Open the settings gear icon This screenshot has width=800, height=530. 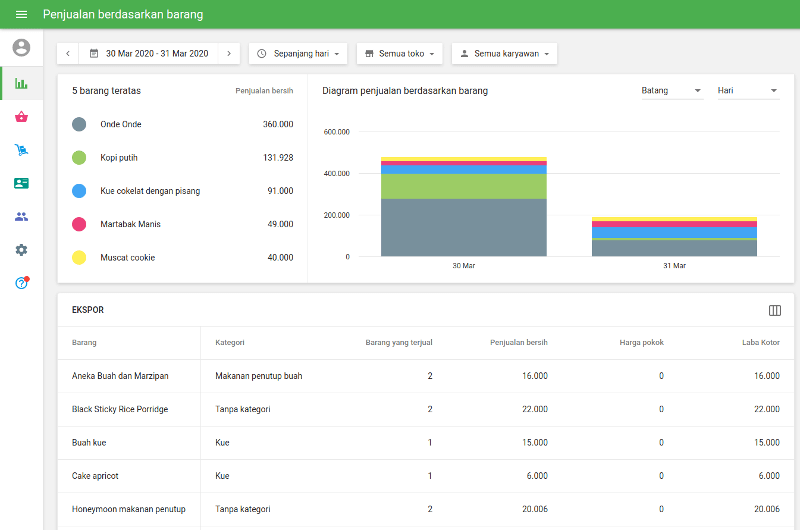pyautogui.click(x=21, y=250)
